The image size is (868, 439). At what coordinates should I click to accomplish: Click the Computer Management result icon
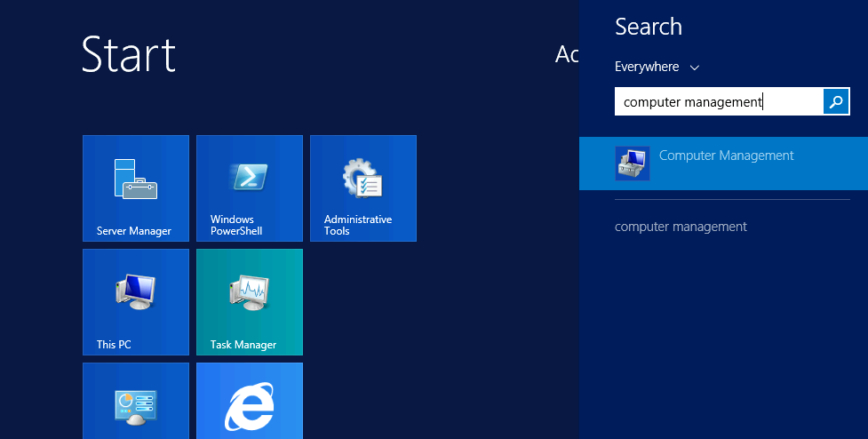pyautogui.click(x=633, y=164)
